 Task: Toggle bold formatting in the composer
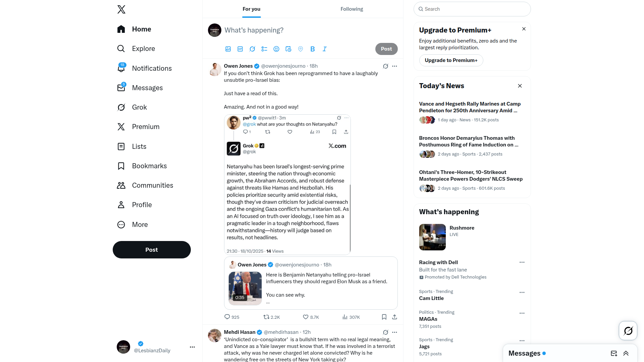coord(313,49)
